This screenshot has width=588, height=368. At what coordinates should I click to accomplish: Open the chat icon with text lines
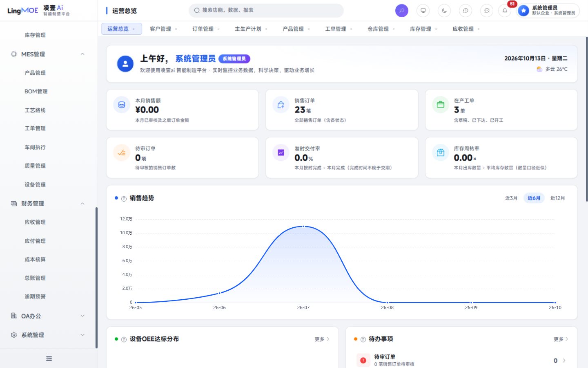[465, 11]
